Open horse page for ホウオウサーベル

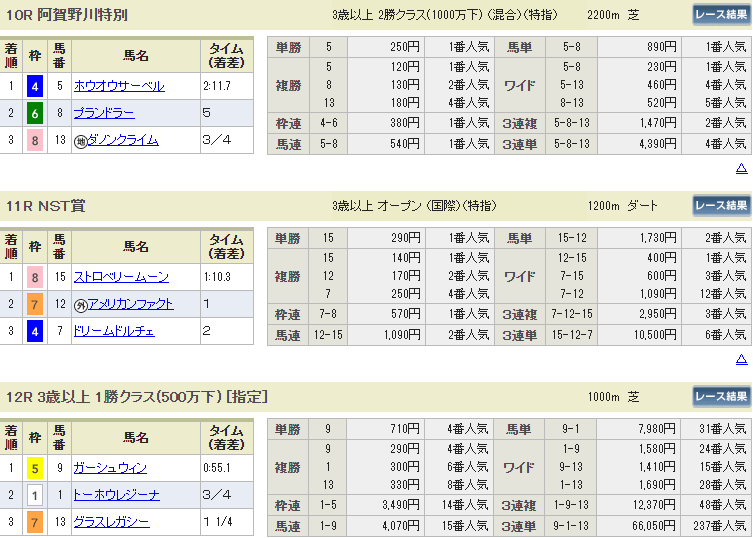pyautogui.click(x=119, y=86)
